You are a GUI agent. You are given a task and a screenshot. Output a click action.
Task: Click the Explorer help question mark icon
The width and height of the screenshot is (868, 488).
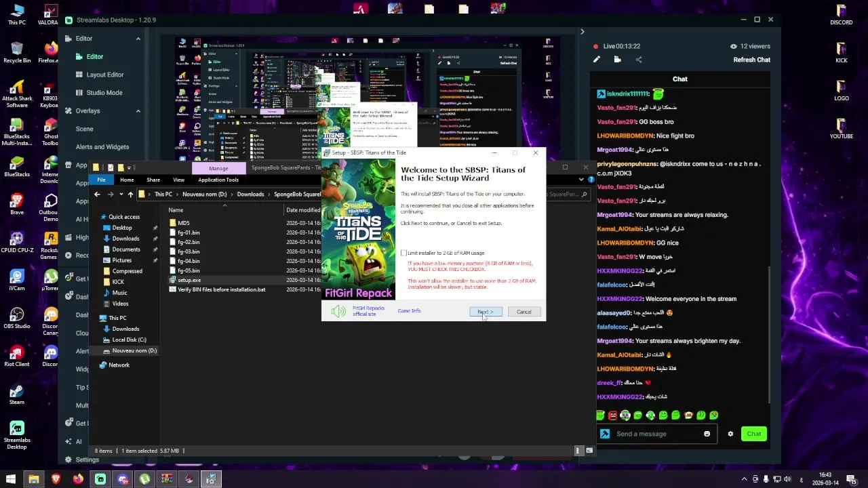coord(591,180)
